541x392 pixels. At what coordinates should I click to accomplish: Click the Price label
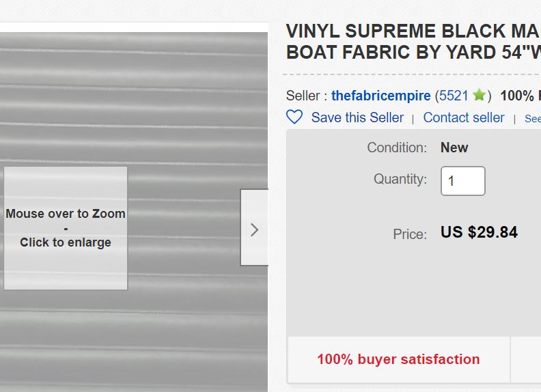click(410, 234)
